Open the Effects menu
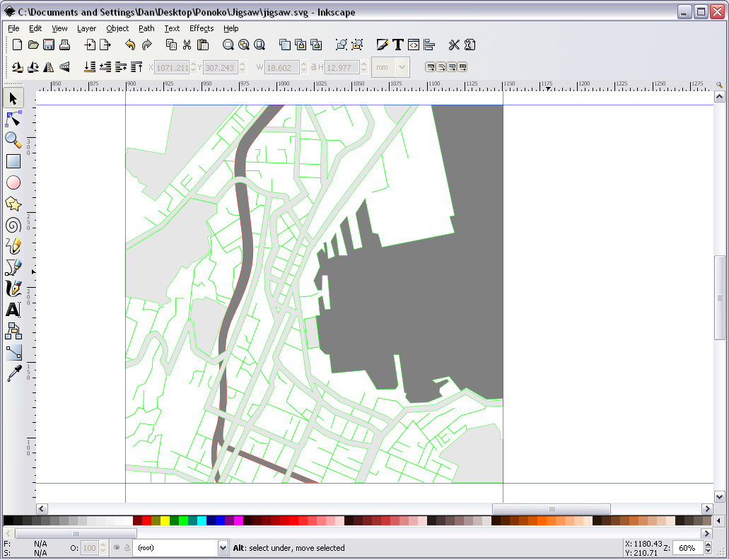Image resolution: width=729 pixels, height=560 pixels. pos(201,28)
